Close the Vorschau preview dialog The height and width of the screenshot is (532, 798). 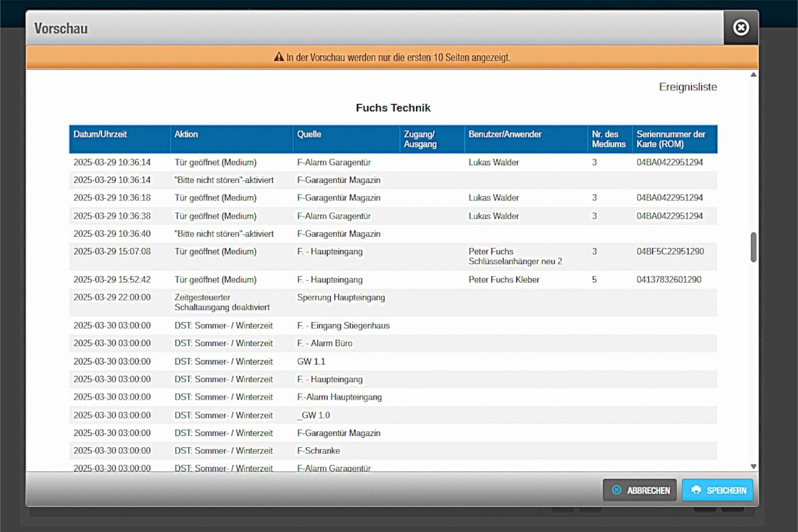(741, 28)
